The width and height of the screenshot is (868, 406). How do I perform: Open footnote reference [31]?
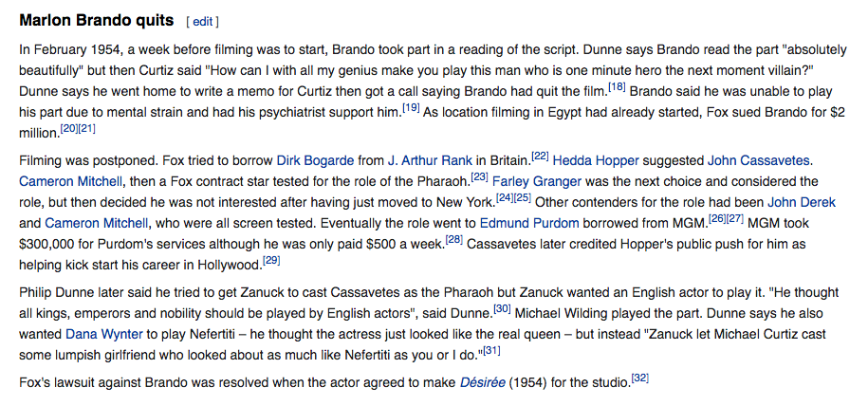(491, 351)
